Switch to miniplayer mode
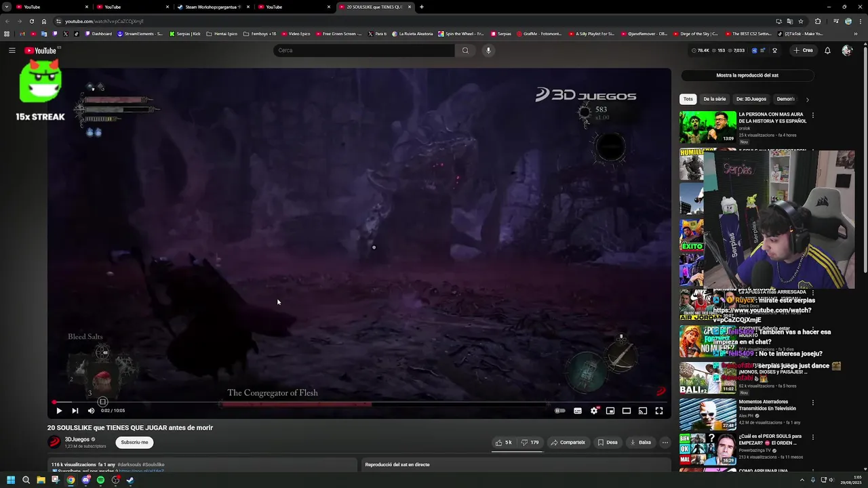Viewport: 868px width, 488px height. pos(610,411)
